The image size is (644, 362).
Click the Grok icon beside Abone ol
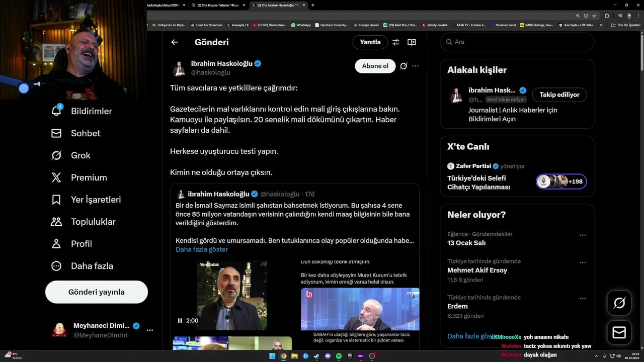pyautogui.click(x=404, y=66)
